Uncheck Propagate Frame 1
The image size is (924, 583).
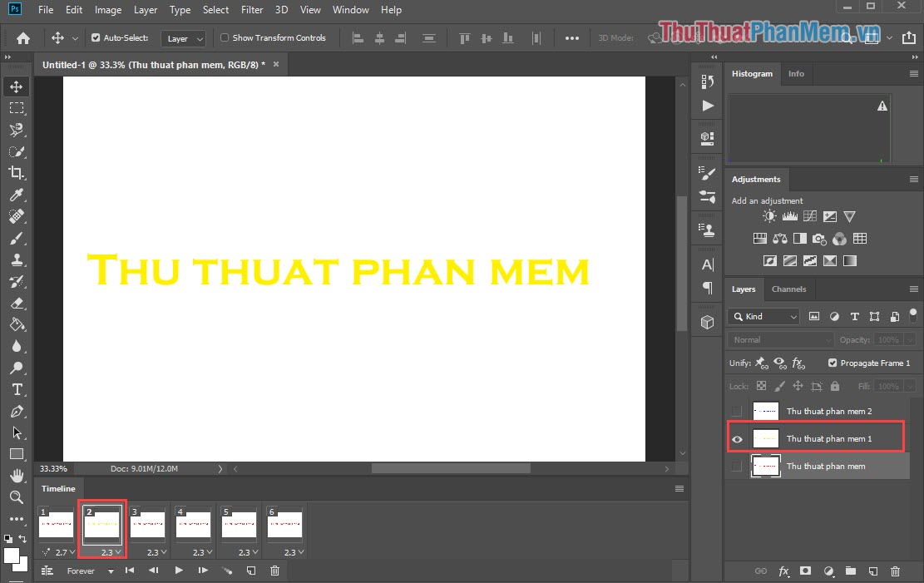(832, 363)
